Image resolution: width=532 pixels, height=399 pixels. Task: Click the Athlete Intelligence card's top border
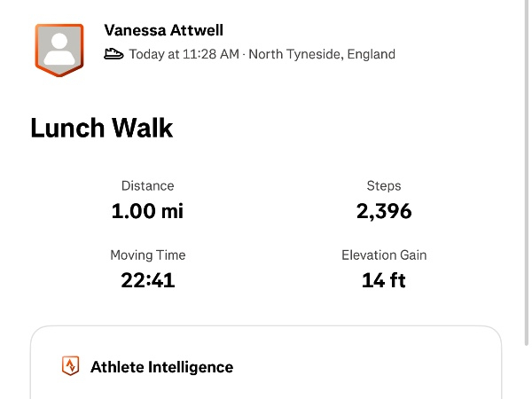266,326
